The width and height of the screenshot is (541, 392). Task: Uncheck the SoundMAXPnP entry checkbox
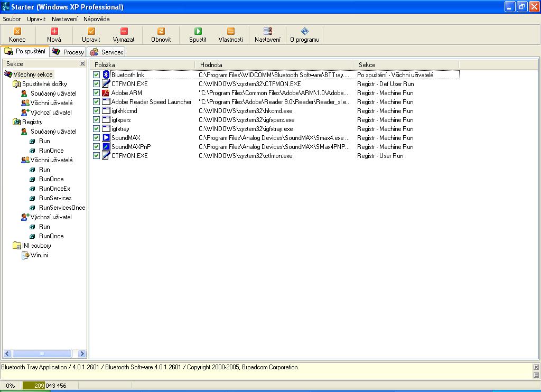(96, 147)
